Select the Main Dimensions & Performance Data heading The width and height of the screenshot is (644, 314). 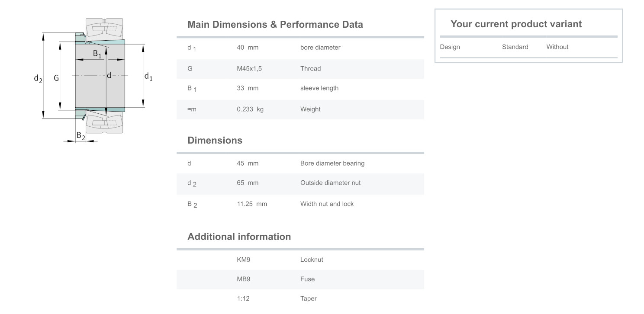pos(275,25)
